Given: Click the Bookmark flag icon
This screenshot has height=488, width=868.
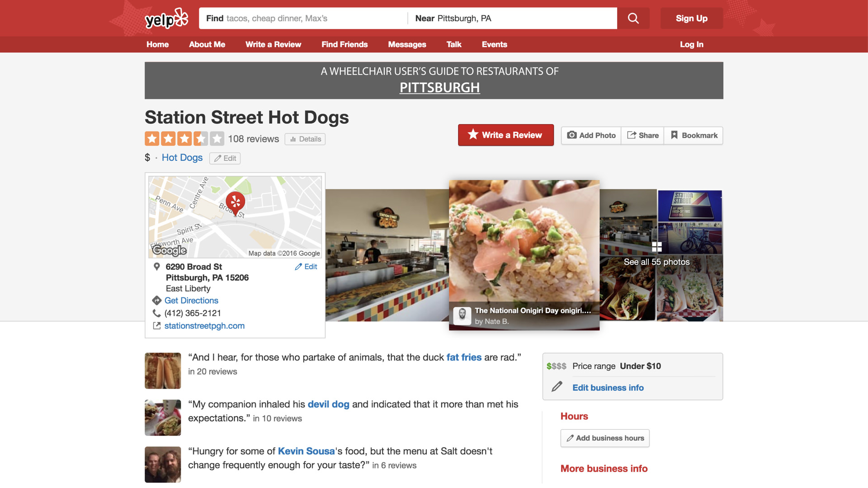Looking at the screenshot, I should (674, 135).
